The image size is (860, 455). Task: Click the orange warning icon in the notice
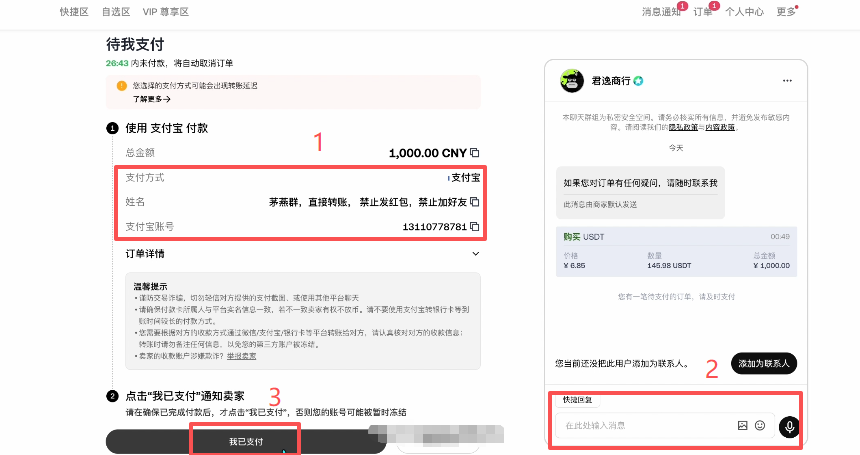coord(121,86)
